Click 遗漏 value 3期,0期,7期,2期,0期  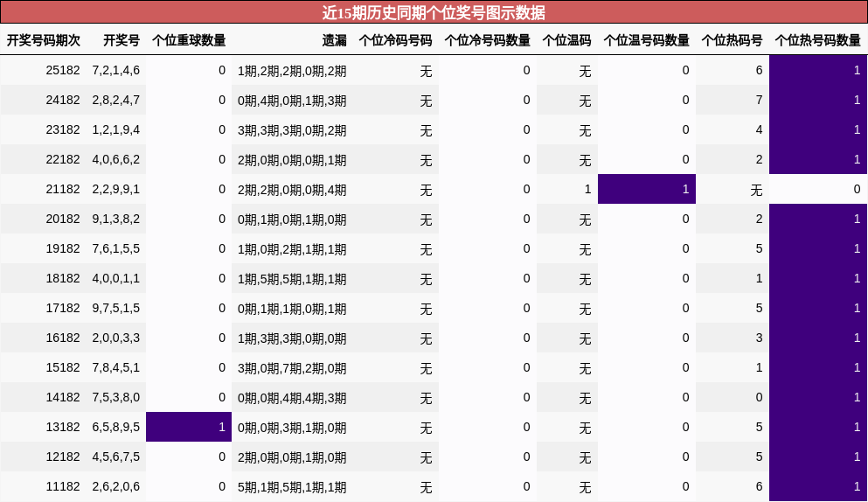(292, 368)
